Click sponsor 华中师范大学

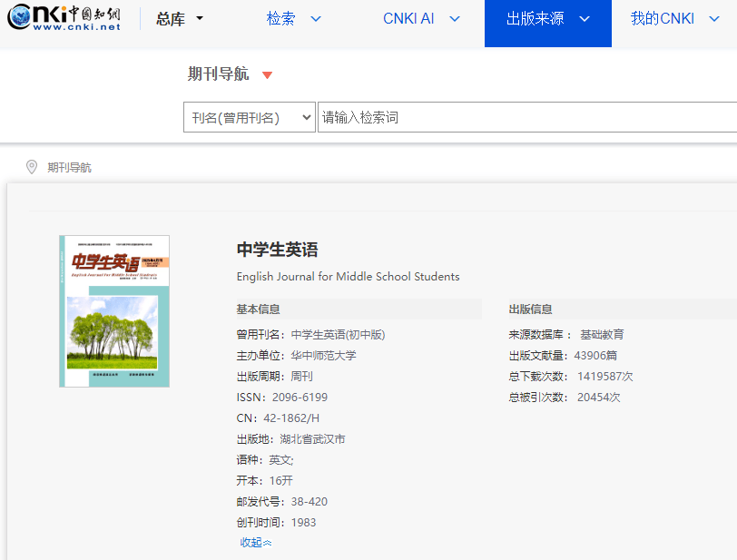pyautogui.click(x=323, y=356)
